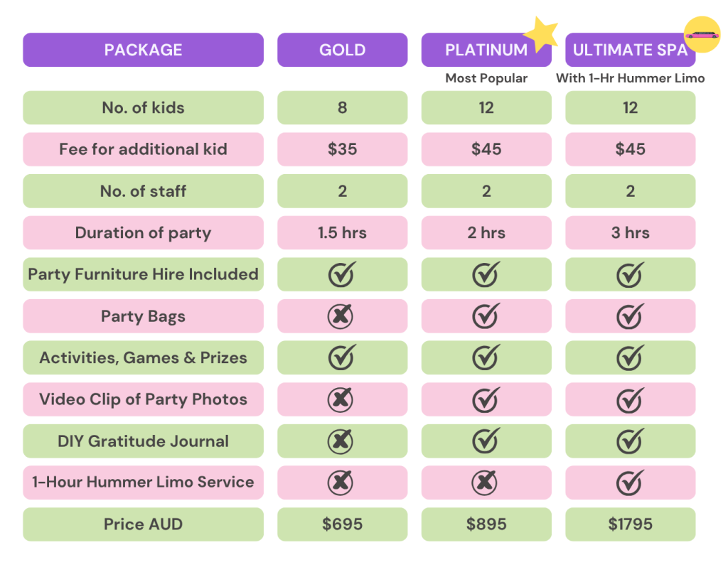Image resolution: width=728 pixels, height=582 pixels.
Task: Click the yellow star on Platinum header
Action: tap(541, 34)
